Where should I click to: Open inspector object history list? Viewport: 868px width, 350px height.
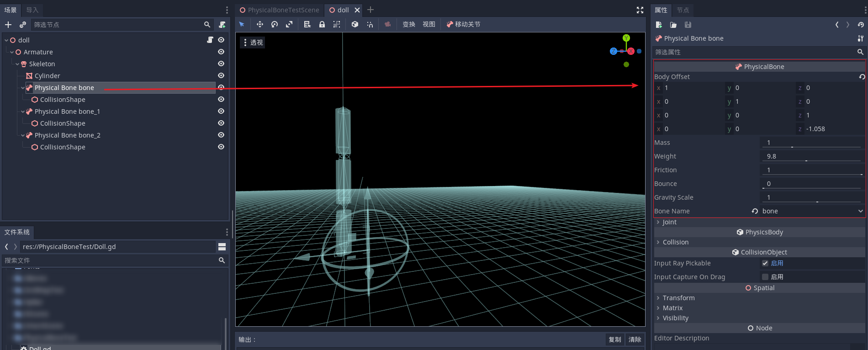[x=861, y=25]
